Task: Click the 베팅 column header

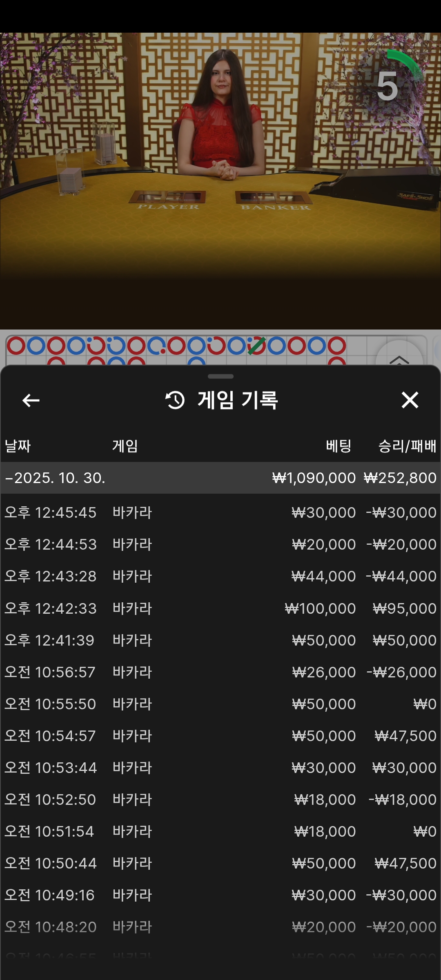Action: coord(339,446)
